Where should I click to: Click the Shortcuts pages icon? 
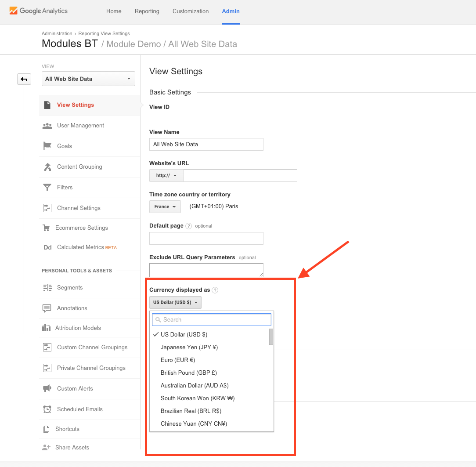point(47,429)
